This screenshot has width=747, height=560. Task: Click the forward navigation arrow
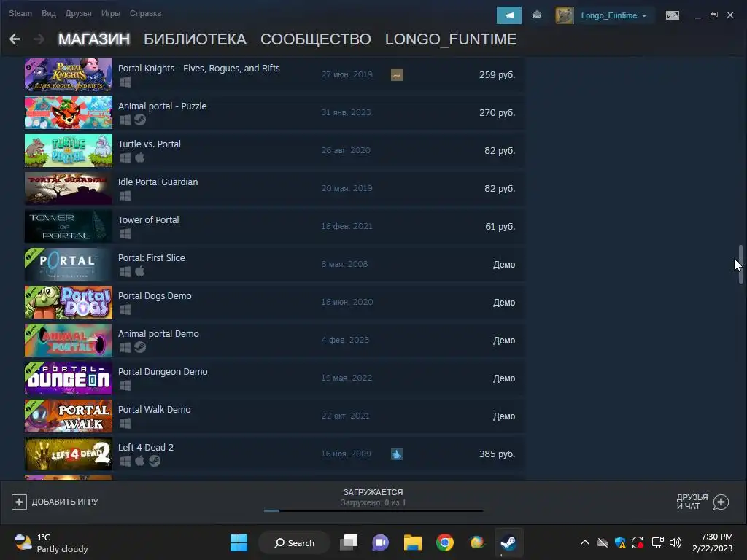coord(39,39)
